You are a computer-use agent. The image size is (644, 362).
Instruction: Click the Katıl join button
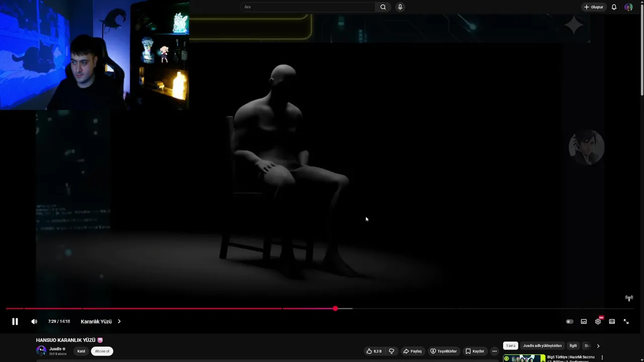click(x=81, y=351)
